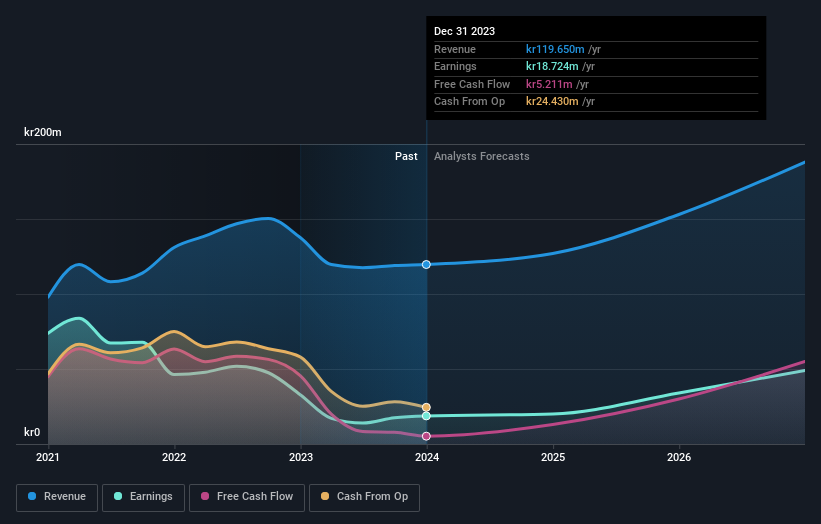Click the 2024 x-axis label
This screenshot has width=821, height=524.
[x=427, y=457]
